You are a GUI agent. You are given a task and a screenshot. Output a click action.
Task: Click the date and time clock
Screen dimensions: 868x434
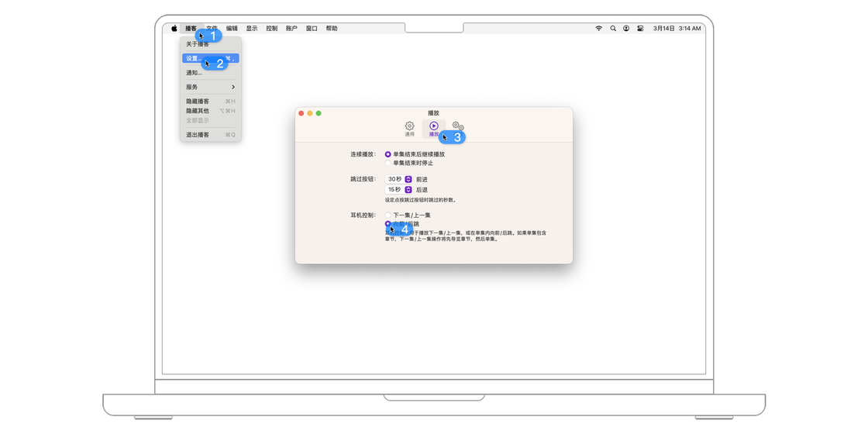coord(677,29)
